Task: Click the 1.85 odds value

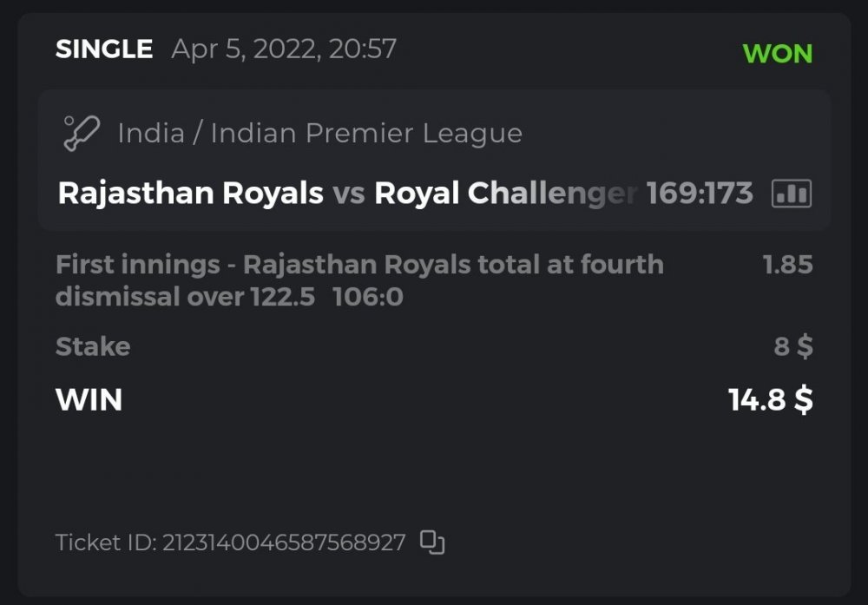Action: 787,265
